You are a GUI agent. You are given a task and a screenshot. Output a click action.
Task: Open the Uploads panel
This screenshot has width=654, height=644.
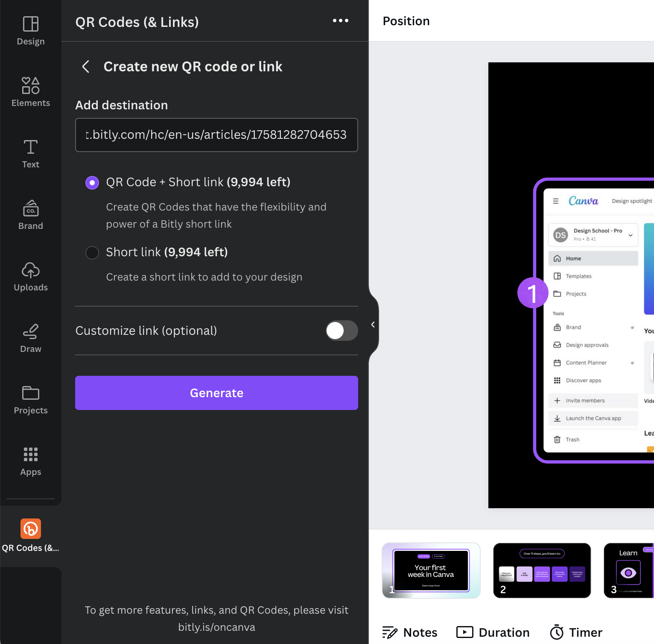pyautogui.click(x=31, y=277)
